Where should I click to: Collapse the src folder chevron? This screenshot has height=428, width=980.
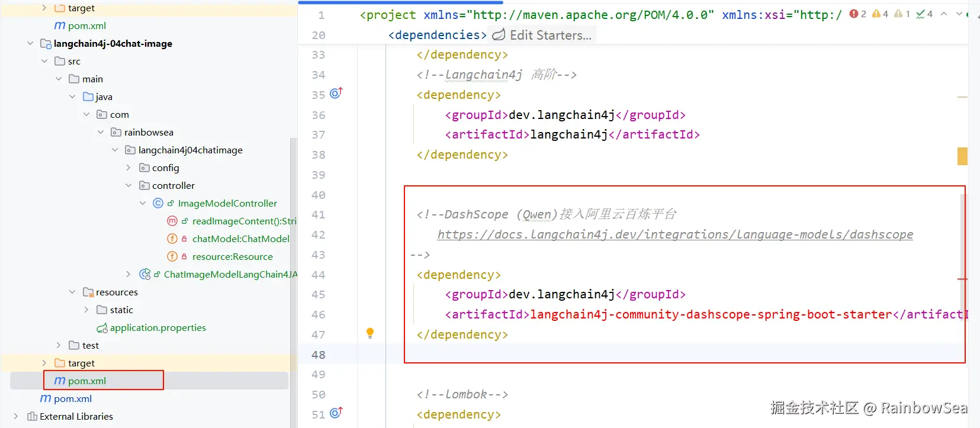click(x=44, y=61)
